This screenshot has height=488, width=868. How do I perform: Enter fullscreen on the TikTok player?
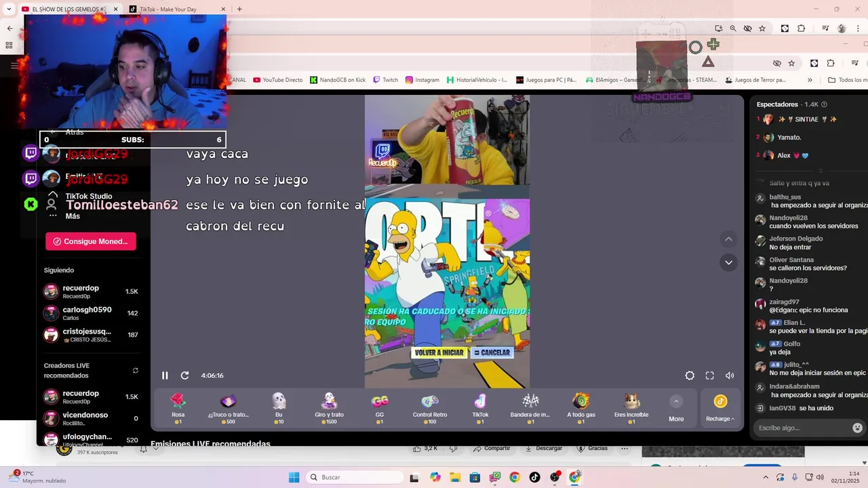point(710,375)
